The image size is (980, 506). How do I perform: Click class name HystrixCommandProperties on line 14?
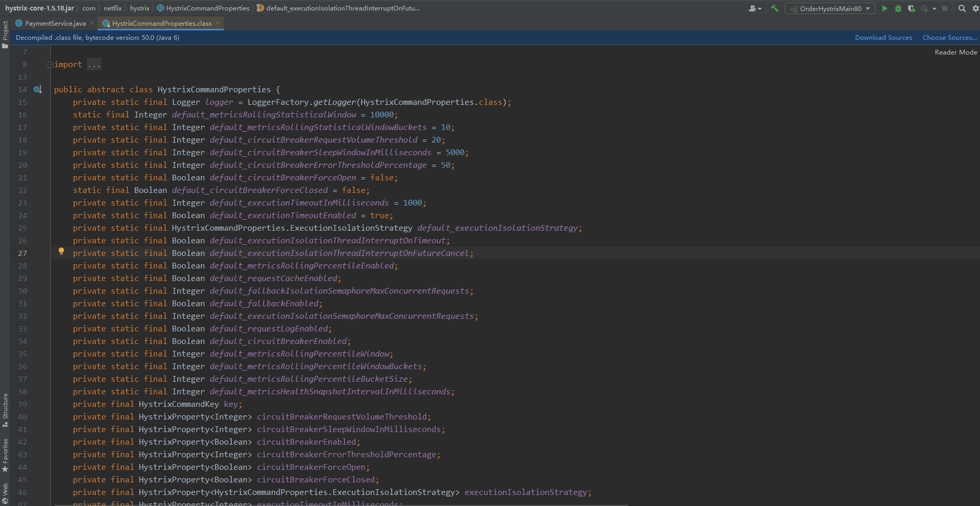214,90
